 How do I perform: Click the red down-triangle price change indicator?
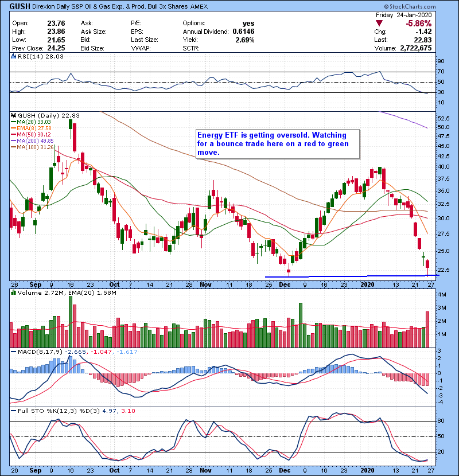[379, 24]
